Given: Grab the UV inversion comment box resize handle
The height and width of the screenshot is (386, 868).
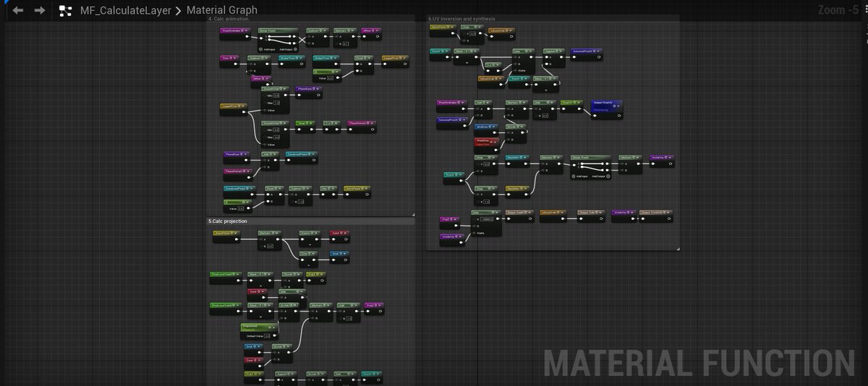Looking at the screenshot, I should pos(677,249).
